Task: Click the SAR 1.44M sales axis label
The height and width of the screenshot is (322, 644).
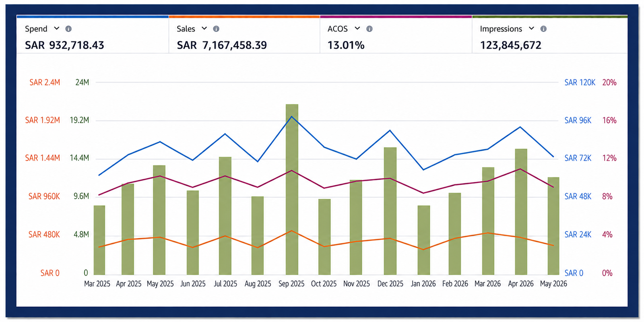Action: (x=43, y=158)
